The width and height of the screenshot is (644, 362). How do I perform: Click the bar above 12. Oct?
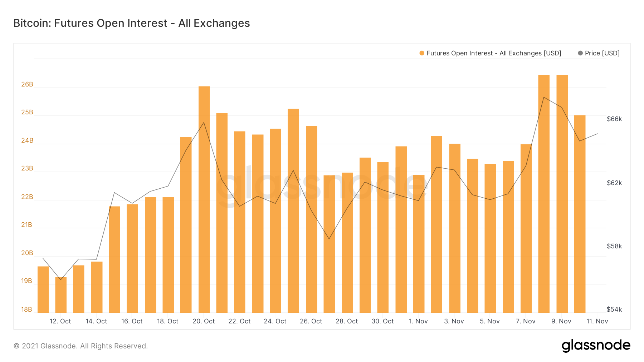(x=61, y=295)
